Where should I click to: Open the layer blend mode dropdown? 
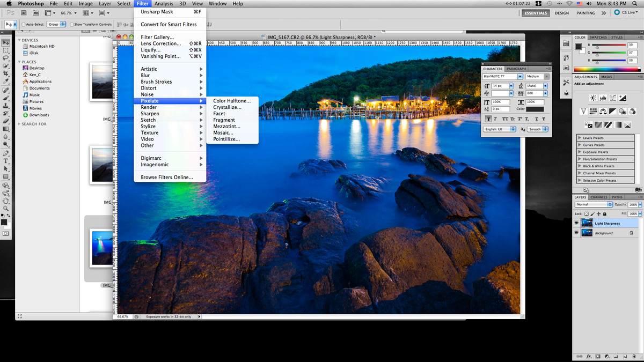point(594,204)
